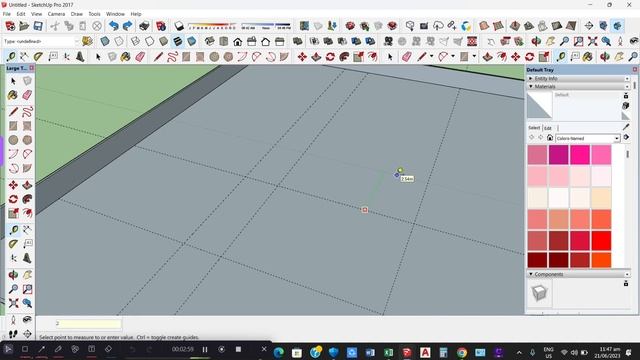The image size is (640, 360).
Task: Adjust the shadow time-of-day slider
Action: 266,26
